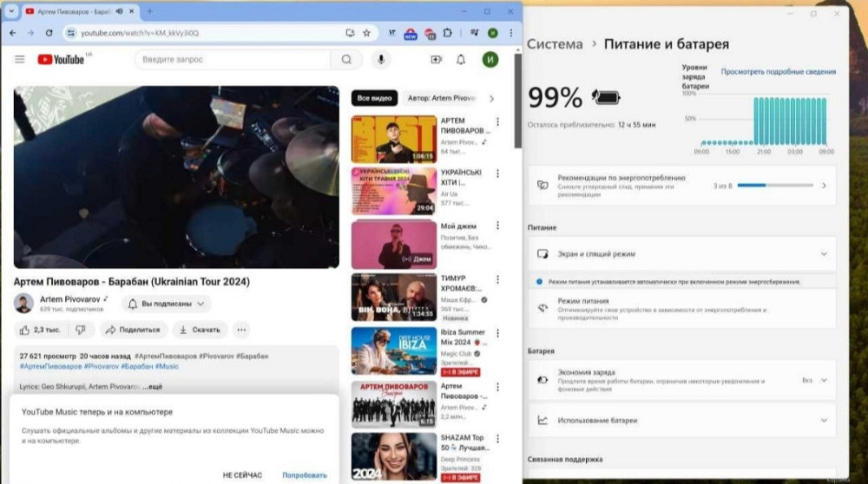Viewport: 868px width, 484px height.
Task: Dislike the video with thumbs down
Action: pyautogui.click(x=80, y=330)
